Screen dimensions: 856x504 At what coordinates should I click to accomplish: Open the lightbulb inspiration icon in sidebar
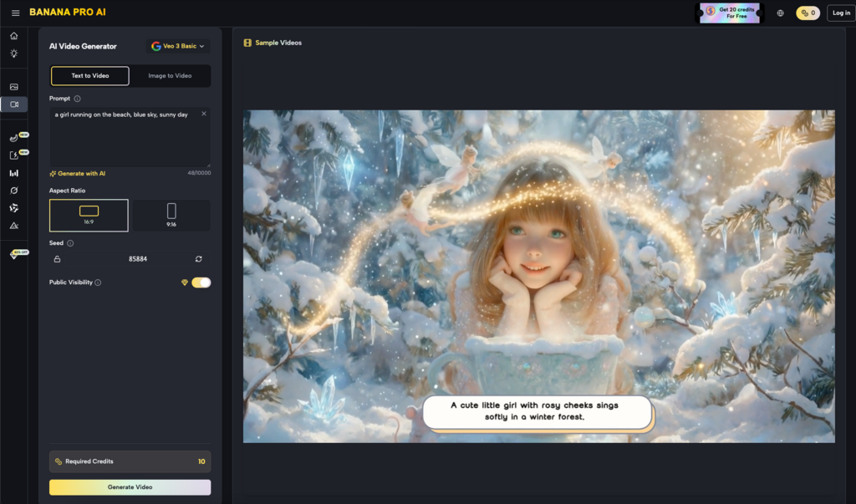[x=13, y=53]
